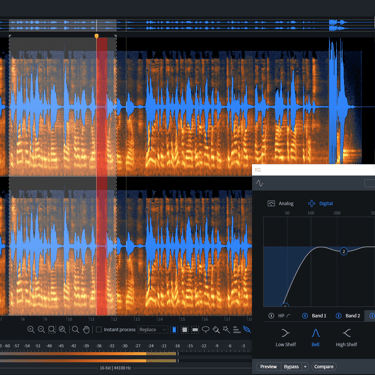Select the time selection tool

tap(174, 330)
